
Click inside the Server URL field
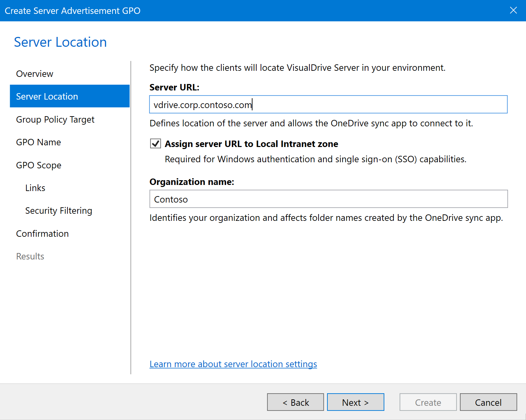pyautogui.click(x=328, y=105)
